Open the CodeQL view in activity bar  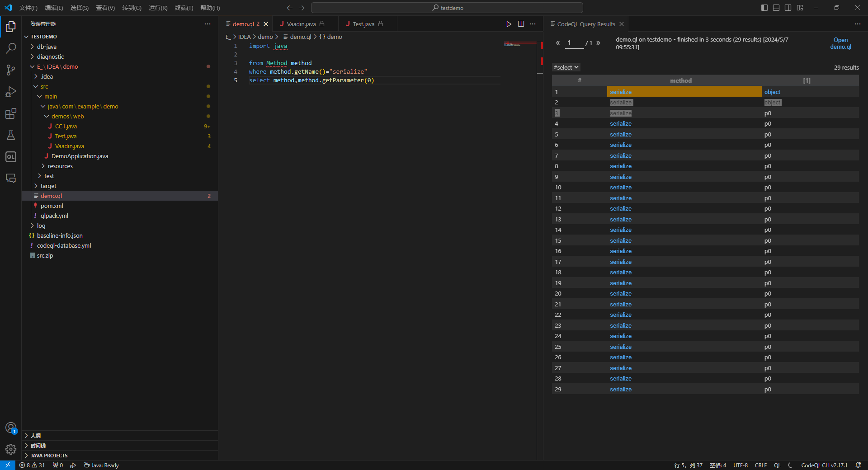point(11,157)
